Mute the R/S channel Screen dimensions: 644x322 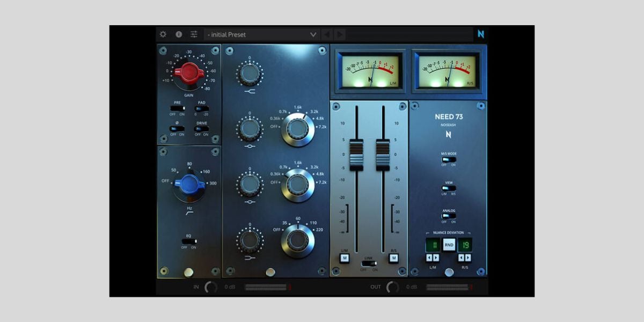click(x=394, y=259)
